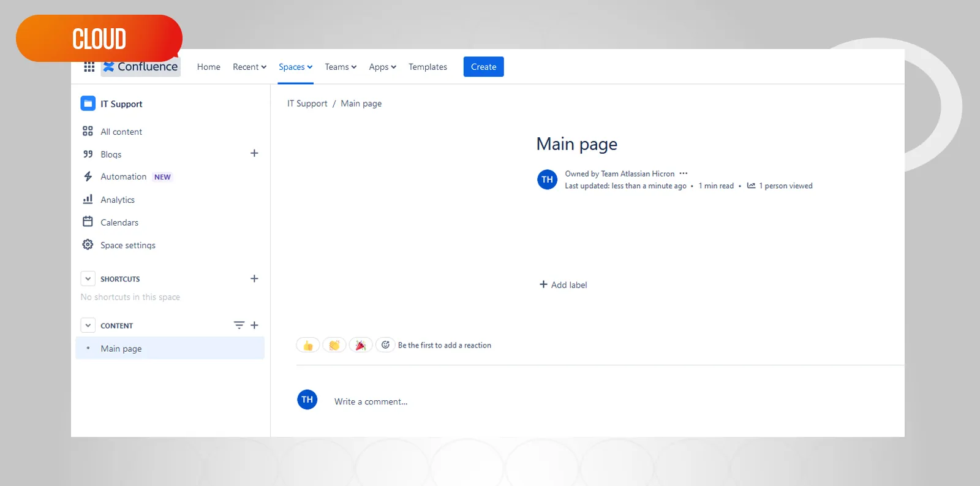
Task: Click Add label text
Action: coord(569,285)
